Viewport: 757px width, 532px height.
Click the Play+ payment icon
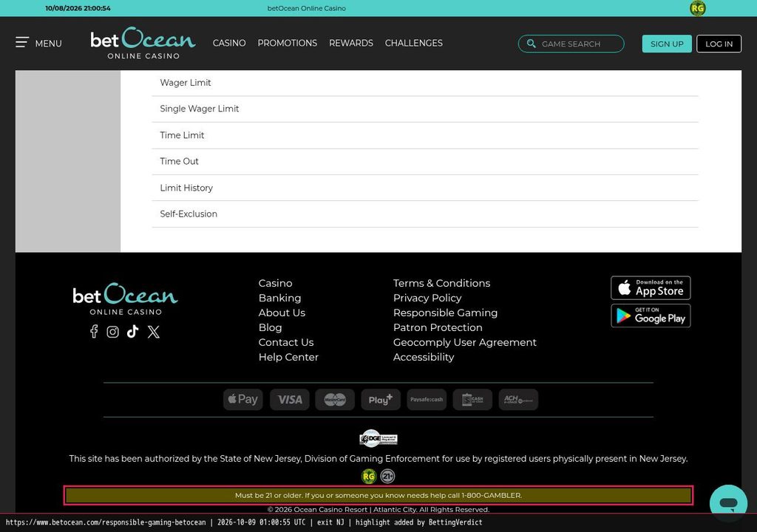point(381,400)
